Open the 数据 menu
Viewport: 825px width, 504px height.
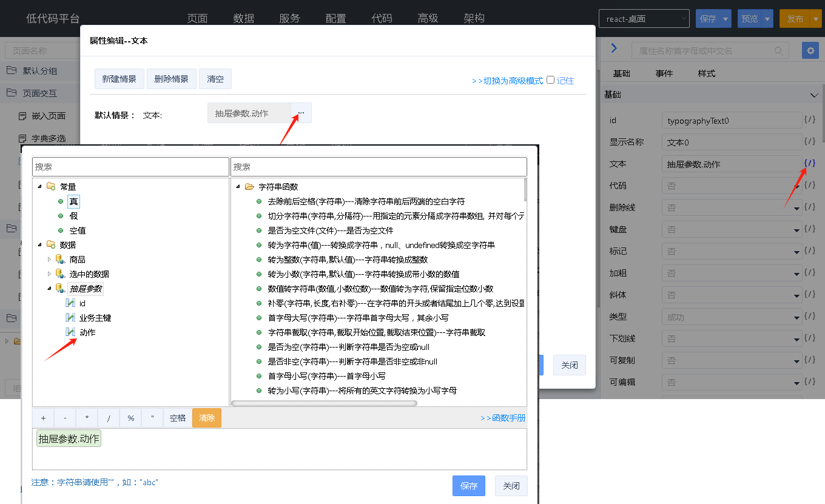pos(244,18)
